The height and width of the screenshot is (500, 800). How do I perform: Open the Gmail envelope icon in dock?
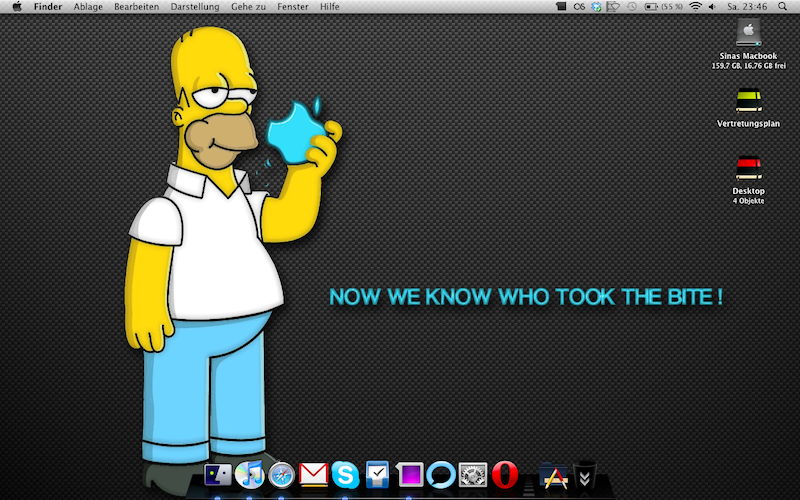313,474
